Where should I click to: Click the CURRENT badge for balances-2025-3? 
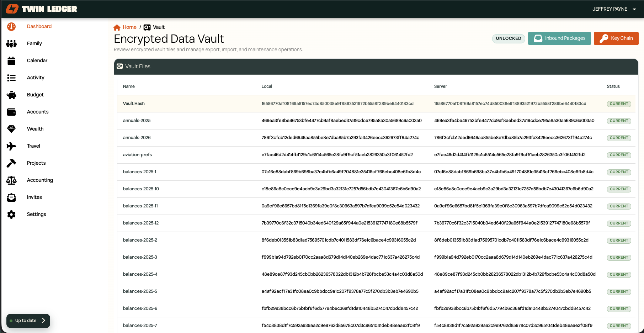click(x=619, y=258)
